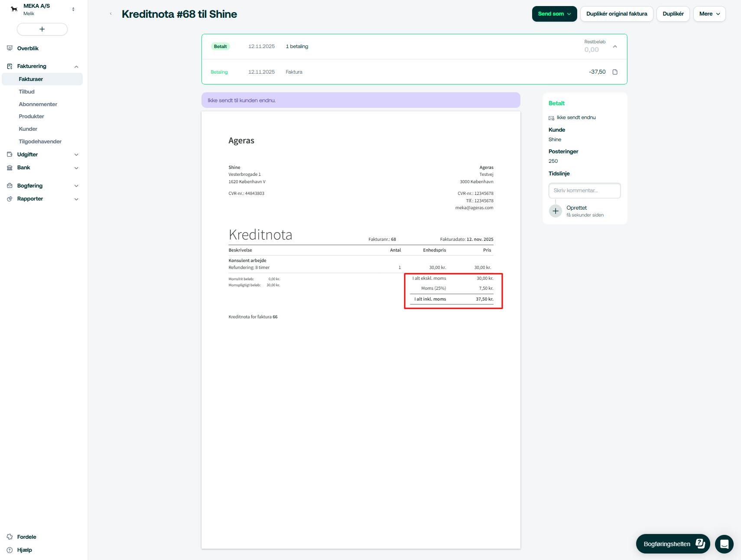Click the Betalt status badge
Screen dimensions: 741x560
tap(220, 46)
